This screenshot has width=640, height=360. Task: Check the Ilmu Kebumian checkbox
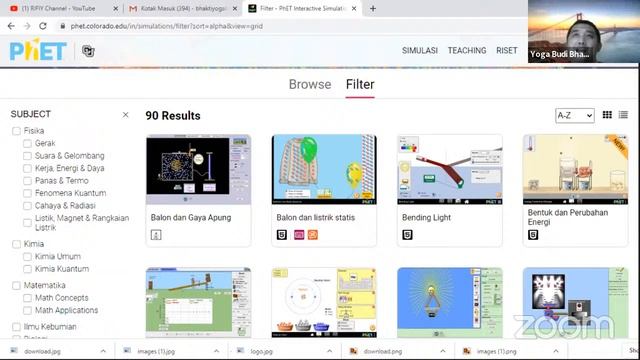pos(16,327)
